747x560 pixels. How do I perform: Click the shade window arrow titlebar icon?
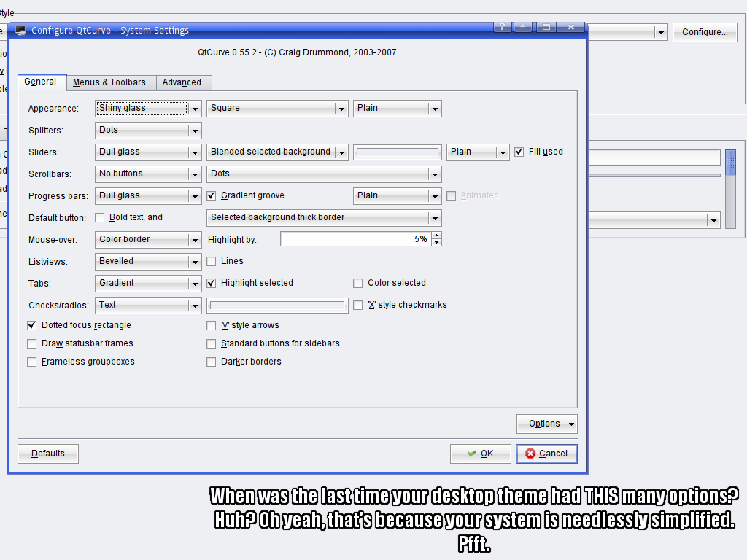[x=522, y=27]
